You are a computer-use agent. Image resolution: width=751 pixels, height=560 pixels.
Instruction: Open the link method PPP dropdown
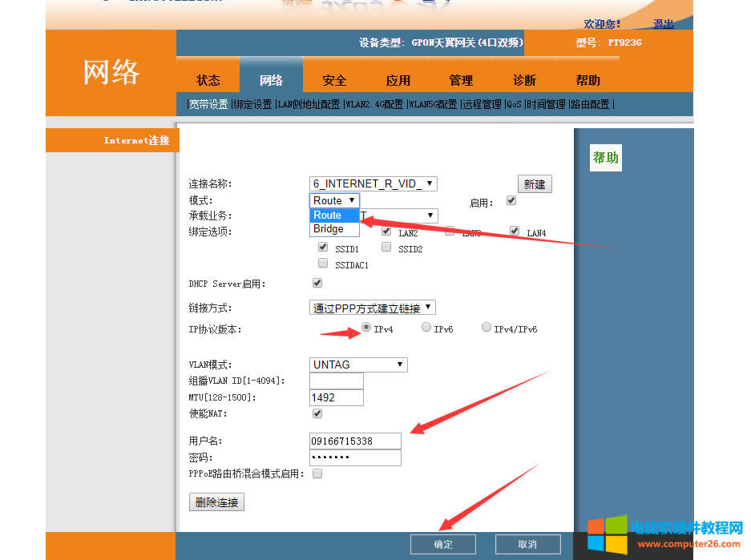click(373, 308)
